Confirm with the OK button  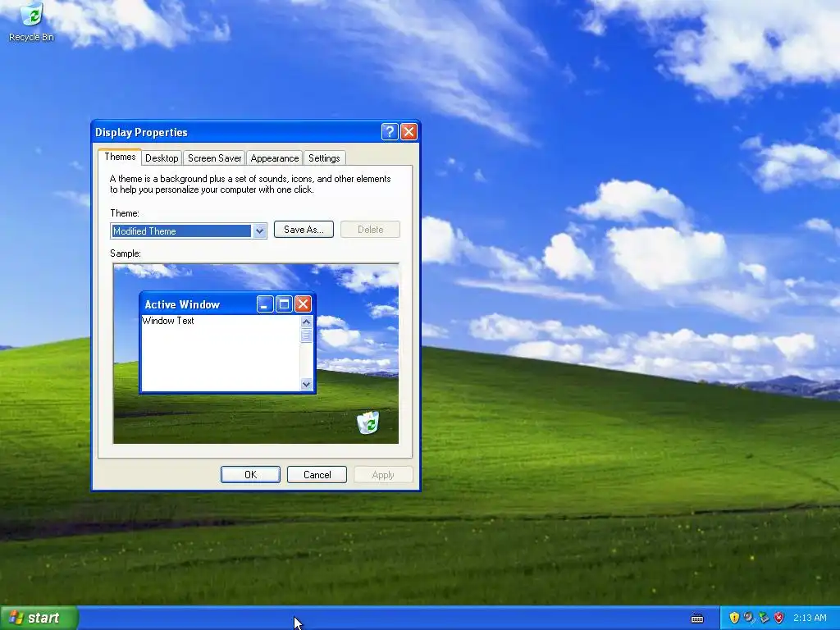coord(250,475)
